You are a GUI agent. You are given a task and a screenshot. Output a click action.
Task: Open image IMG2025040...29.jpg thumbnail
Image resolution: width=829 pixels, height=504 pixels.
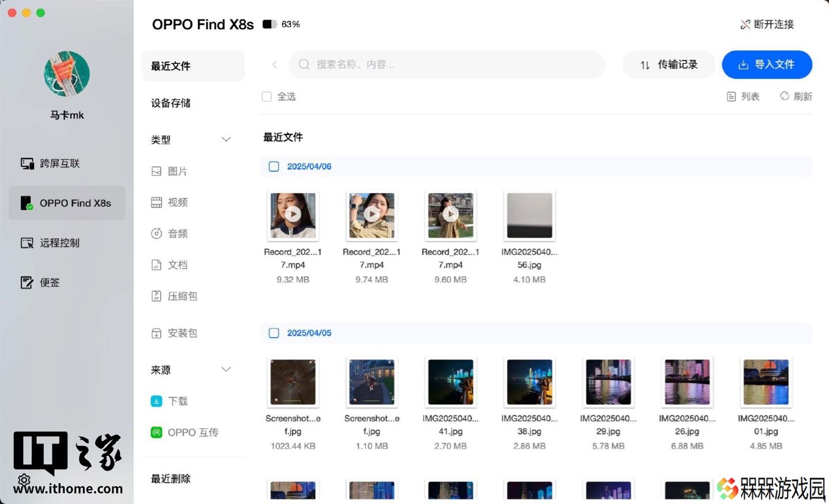pos(609,382)
